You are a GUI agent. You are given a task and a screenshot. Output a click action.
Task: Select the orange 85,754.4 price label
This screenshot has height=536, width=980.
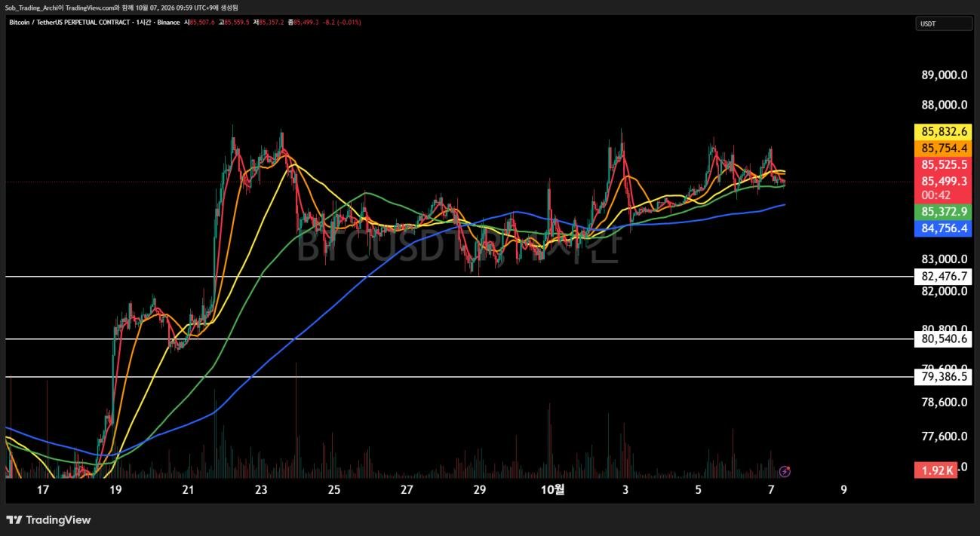[942, 148]
